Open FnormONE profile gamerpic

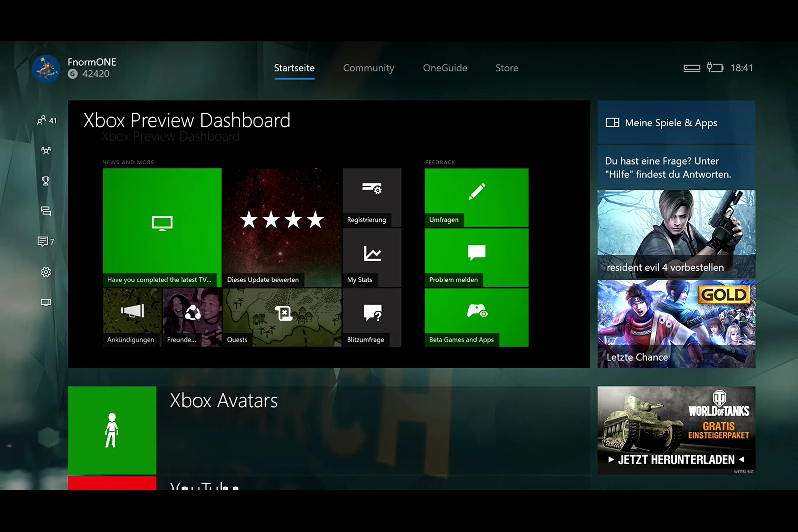click(46, 69)
